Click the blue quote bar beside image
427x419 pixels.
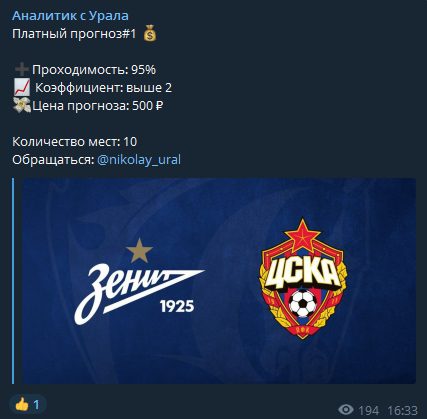tap(13, 281)
